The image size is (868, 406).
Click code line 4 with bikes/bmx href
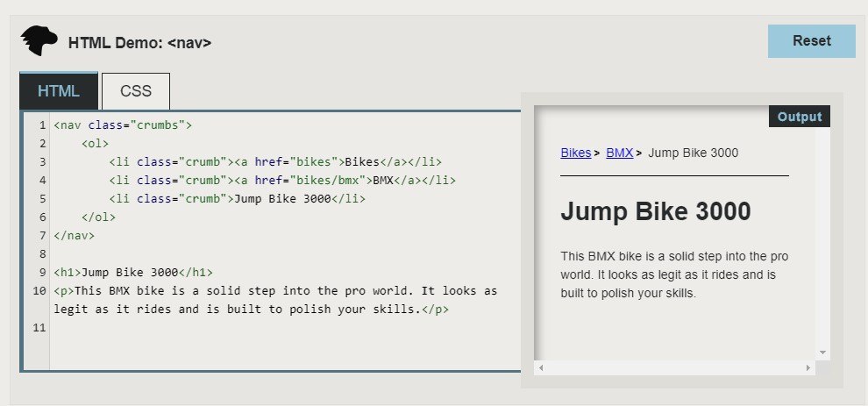point(282,180)
